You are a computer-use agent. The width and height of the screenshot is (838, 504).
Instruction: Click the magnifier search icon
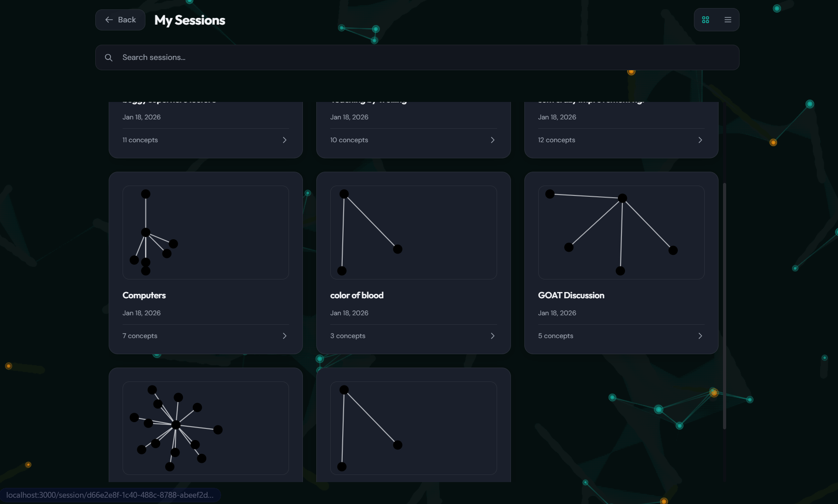[109, 57]
